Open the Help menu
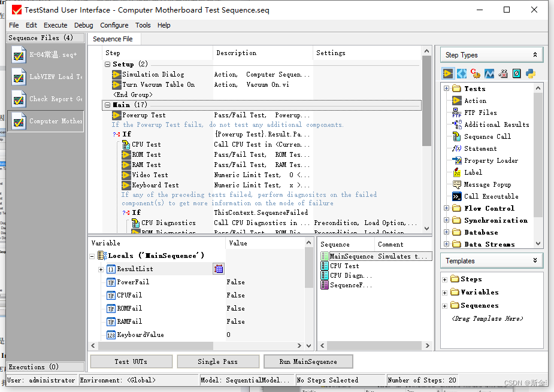Image resolution: width=554 pixels, height=392 pixels. tap(164, 25)
